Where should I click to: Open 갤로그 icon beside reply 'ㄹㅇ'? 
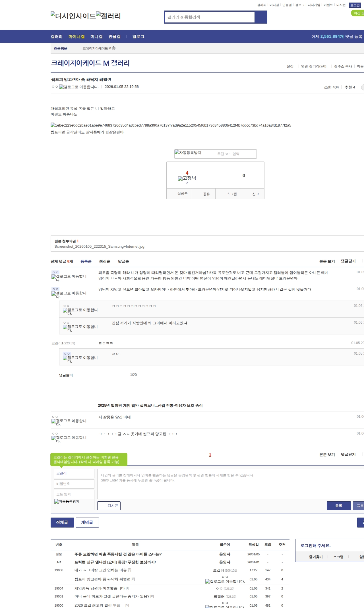80,359
